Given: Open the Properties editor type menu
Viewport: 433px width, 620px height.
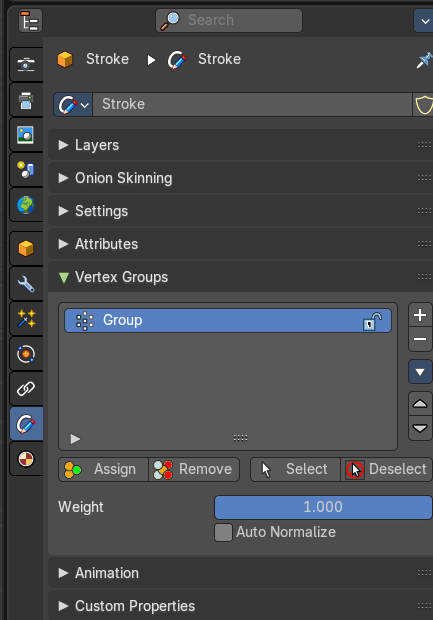Looking at the screenshot, I should pyautogui.click(x=30, y=21).
